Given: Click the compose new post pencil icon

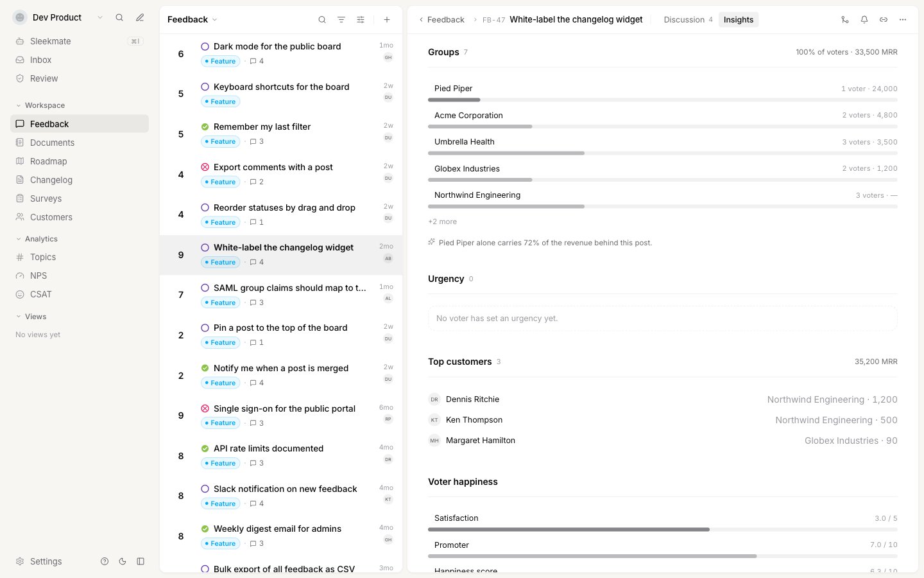Looking at the screenshot, I should coord(140,17).
